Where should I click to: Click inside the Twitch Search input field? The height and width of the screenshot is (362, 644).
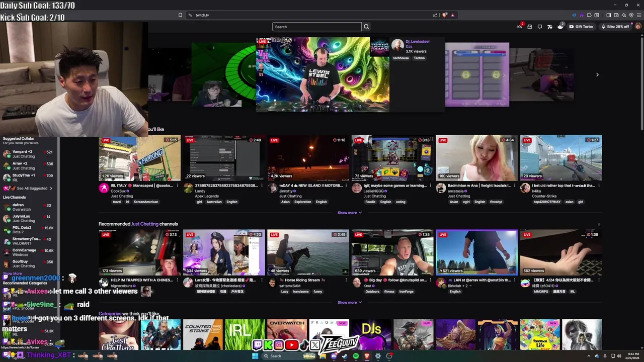point(317,27)
